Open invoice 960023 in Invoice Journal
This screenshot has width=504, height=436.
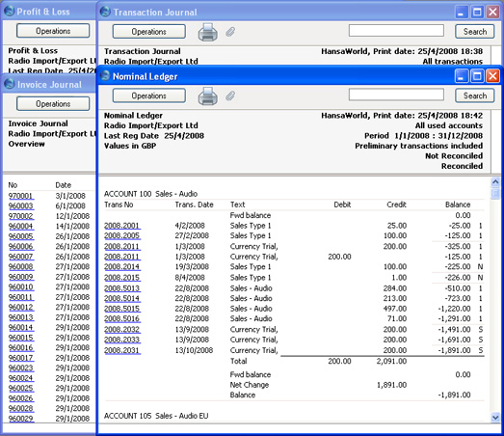21,368
